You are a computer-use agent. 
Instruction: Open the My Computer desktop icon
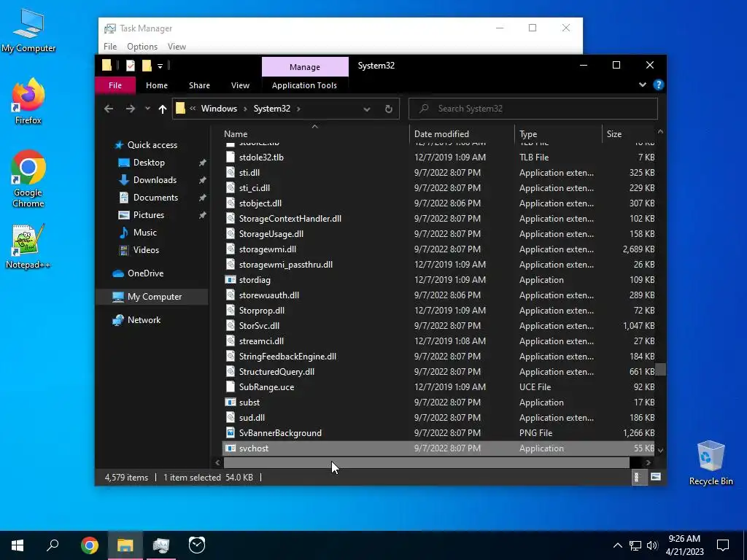pyautogui.click(x=28, y=31)
